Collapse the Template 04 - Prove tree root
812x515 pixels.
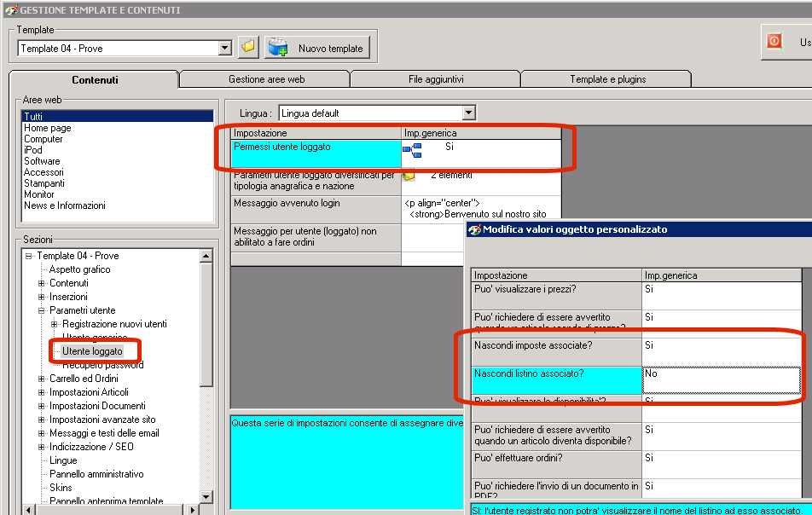[28, 256]
